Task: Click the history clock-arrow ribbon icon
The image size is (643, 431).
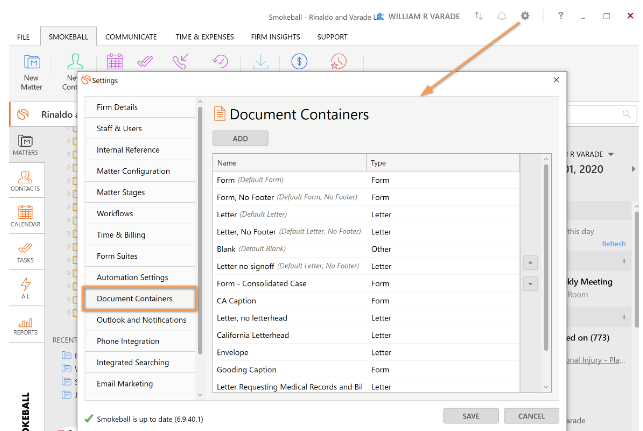Action: click(x=220, y=62)
